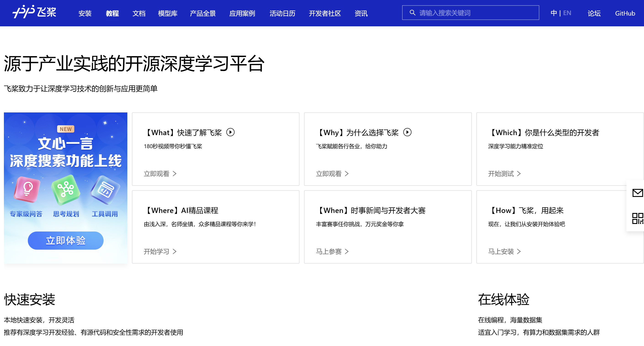Viewport: 644px width, 346px height.
Task: Switch language to EN
Action: (x=567, y=13)
